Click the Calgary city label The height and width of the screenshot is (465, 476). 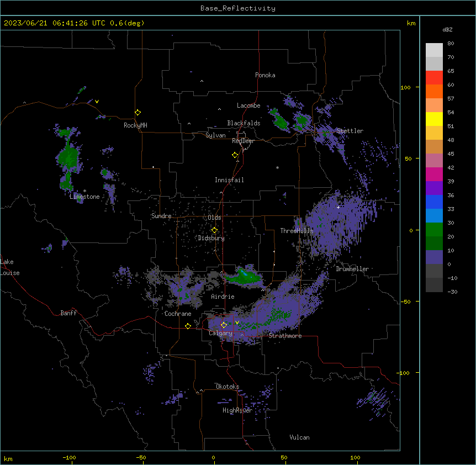pyautogui.click(x=220, y=333)
